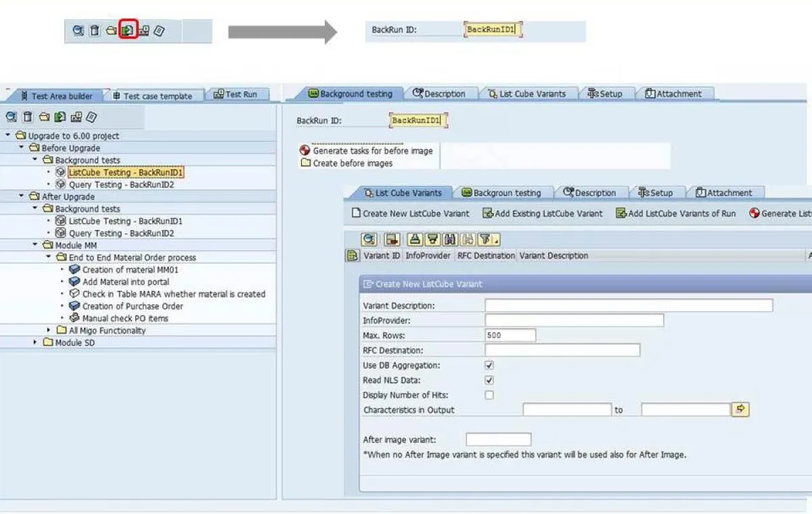The image size is (812, 514).
Task: Open the Find (binoculars) icon in variant list
Action: (x=450, y=239)
